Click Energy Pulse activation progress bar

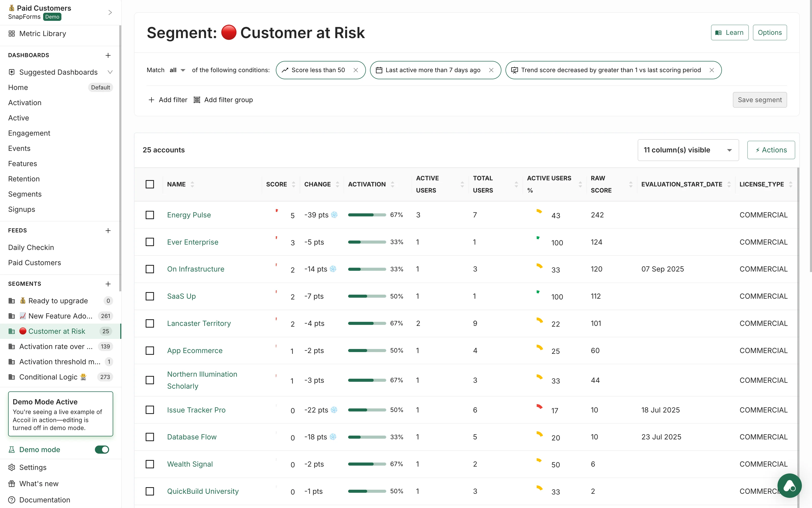[x=367, y=215]
